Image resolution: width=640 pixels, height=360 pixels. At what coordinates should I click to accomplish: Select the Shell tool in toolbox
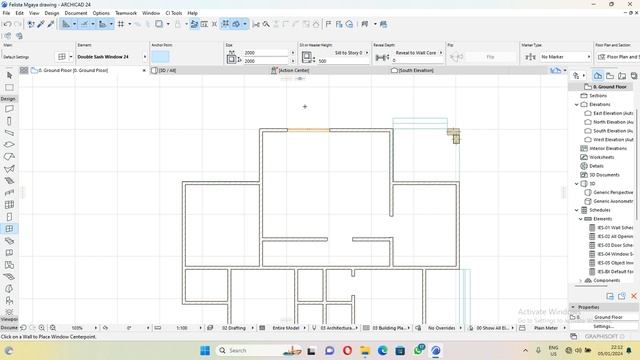pyautogui.click(x=9, y=169)
